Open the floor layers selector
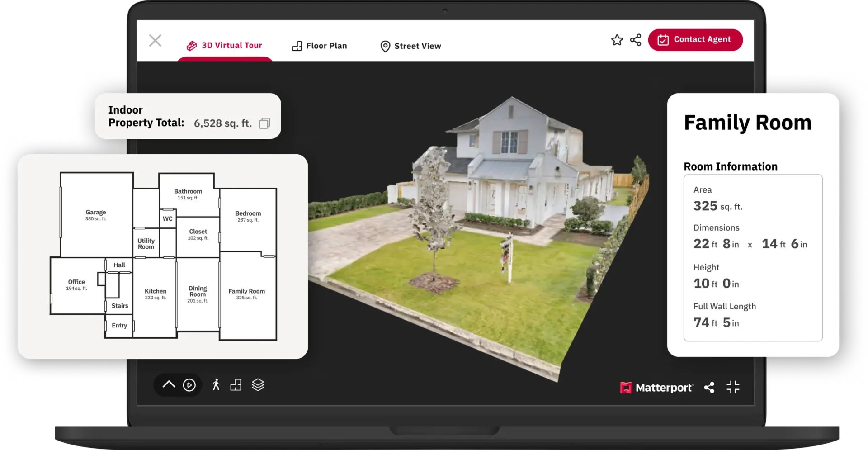 (258, 385)
